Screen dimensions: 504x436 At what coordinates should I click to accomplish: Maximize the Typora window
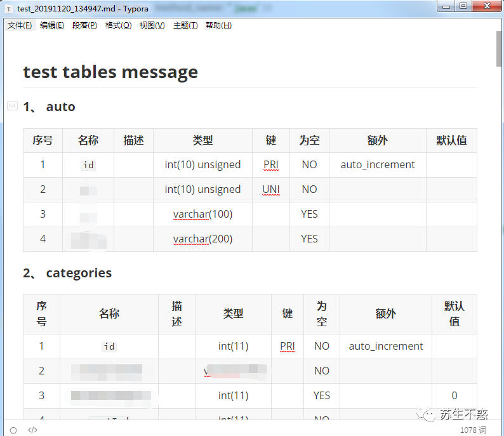463,6
